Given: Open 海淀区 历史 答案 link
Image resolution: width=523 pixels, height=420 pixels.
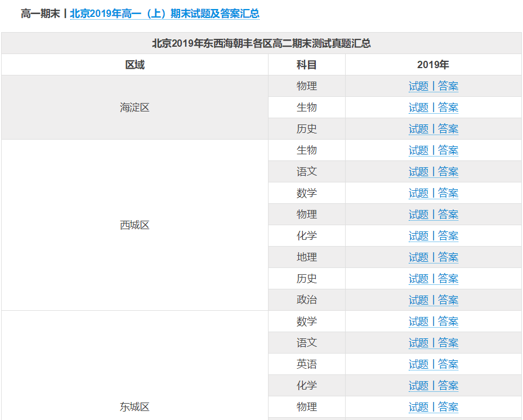Looking at the screenshot, I should point(448,128).
